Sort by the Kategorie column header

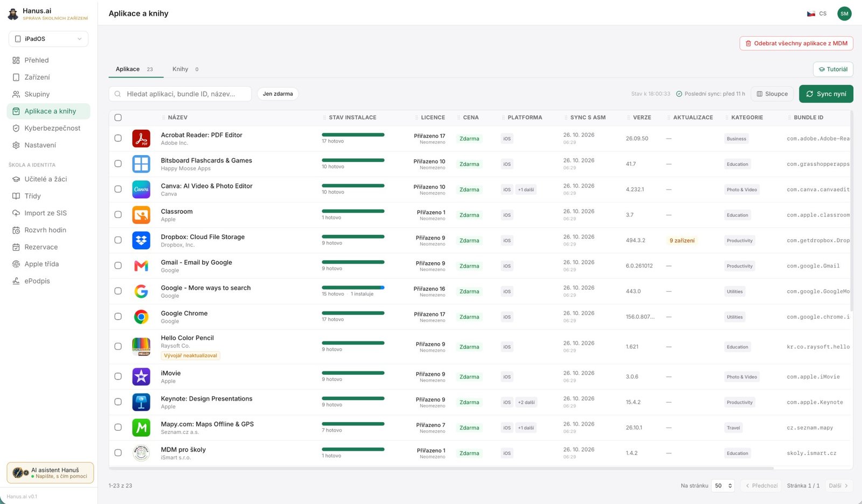pos(747,117)
